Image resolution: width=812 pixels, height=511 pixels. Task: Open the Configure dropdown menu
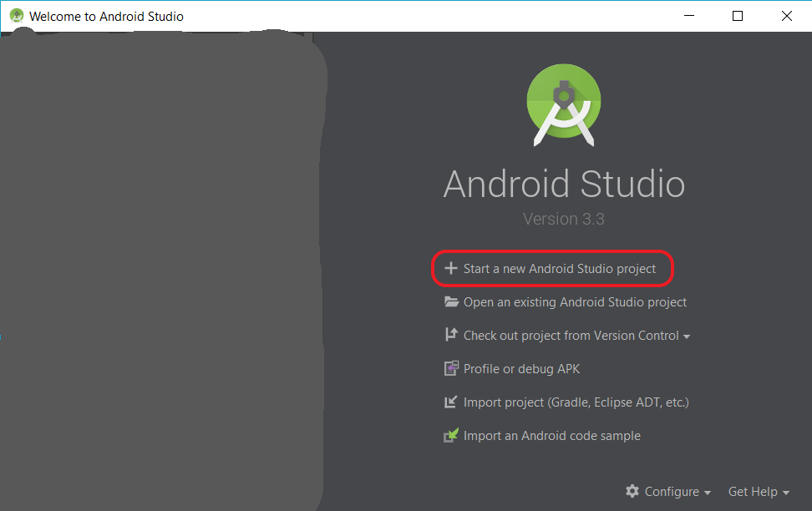678,491
